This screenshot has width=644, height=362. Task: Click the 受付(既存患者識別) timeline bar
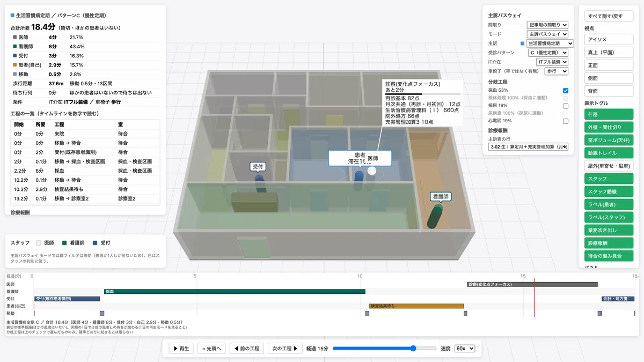point(67,299)
